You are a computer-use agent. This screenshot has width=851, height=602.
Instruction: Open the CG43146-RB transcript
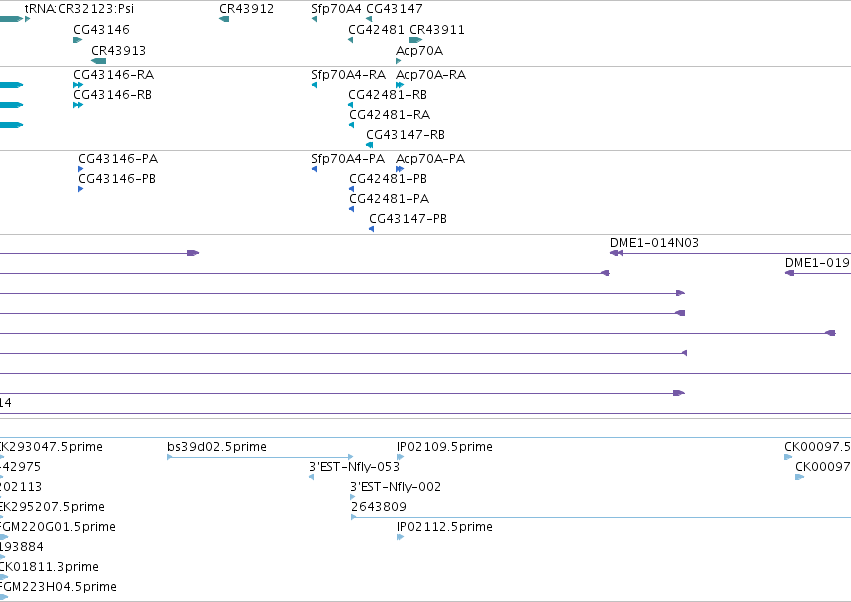click(78, 105)
